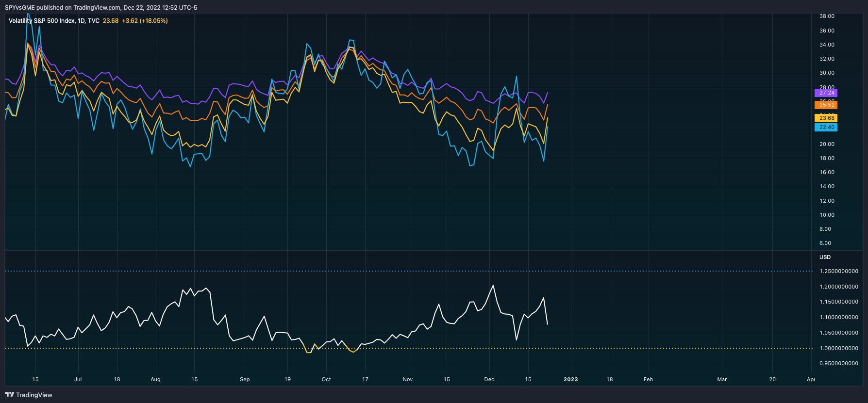Viewport: 868px width, 403px height.
Task: Click the 20 date label on time axis
Action: click(x=772, y=379)
